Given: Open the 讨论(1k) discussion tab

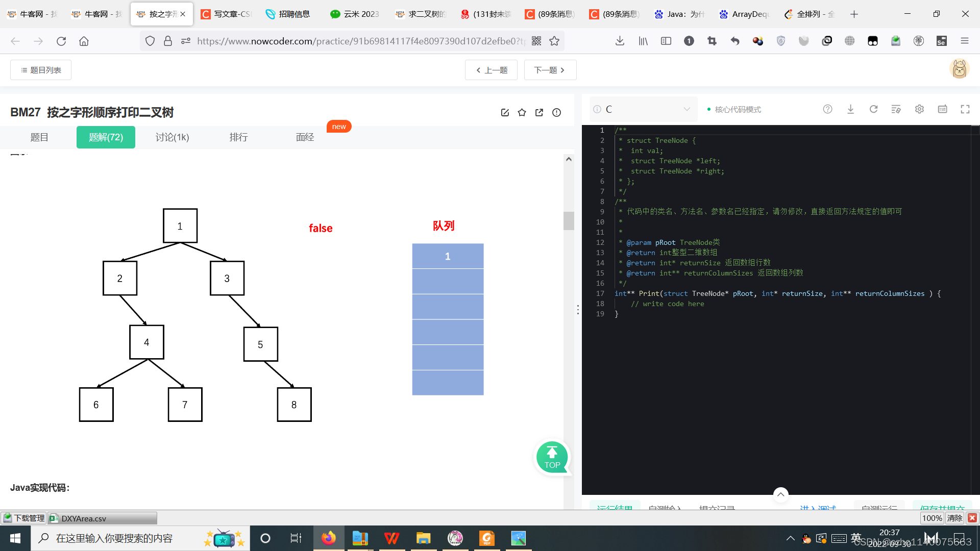Looking at the screenshot, I should [x=172, y=137].
